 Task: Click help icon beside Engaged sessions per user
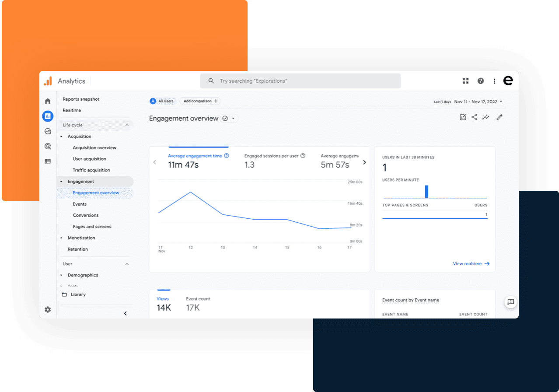303,156
